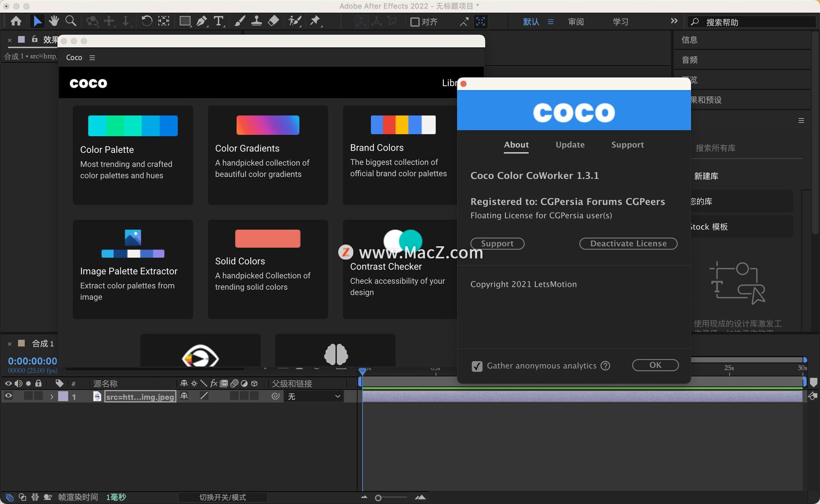Open the Coco panel hamburger menu
Screen dimensions: 820x504
tap(92, 58)
